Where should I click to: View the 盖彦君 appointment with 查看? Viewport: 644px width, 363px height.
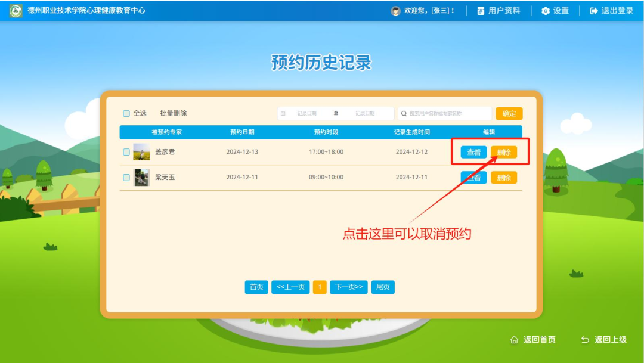tap(473, 153)
